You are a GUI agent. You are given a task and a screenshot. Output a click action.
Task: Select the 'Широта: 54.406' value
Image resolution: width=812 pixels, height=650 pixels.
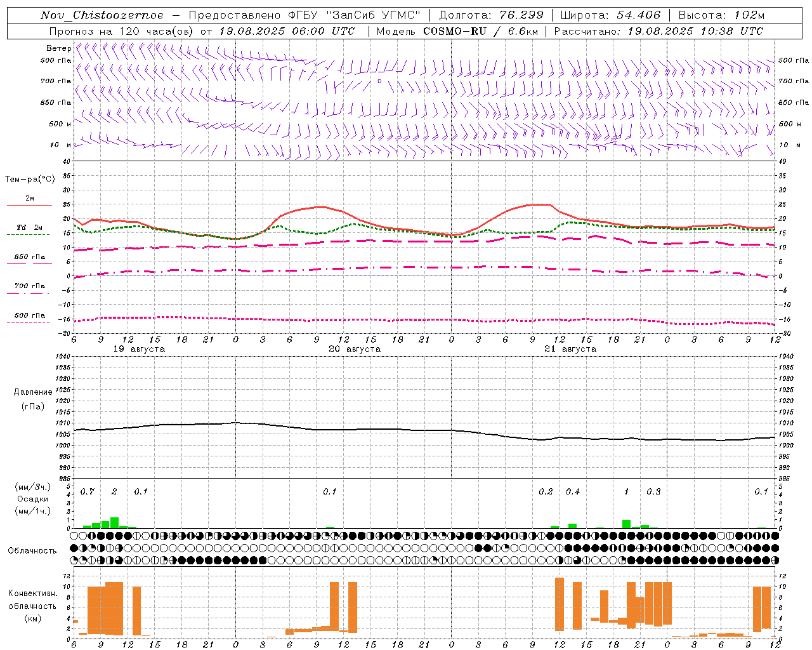coord(610,15)
